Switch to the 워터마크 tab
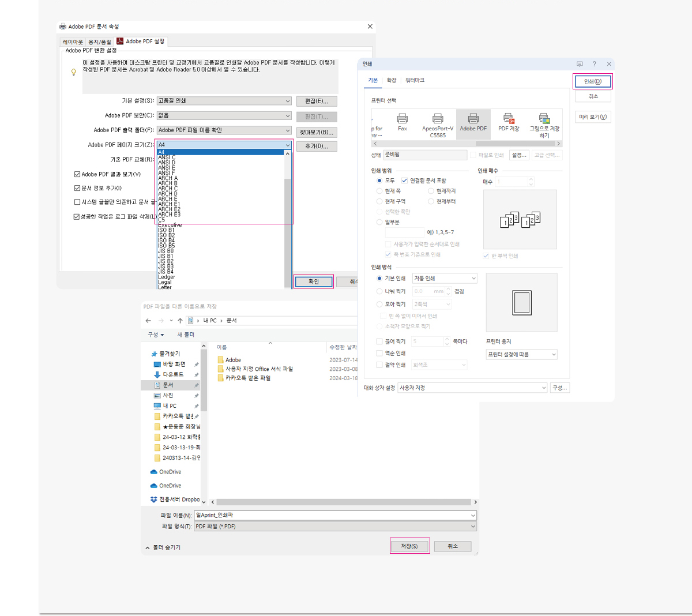This screenshot has height=616, width=692. (415, 80)
